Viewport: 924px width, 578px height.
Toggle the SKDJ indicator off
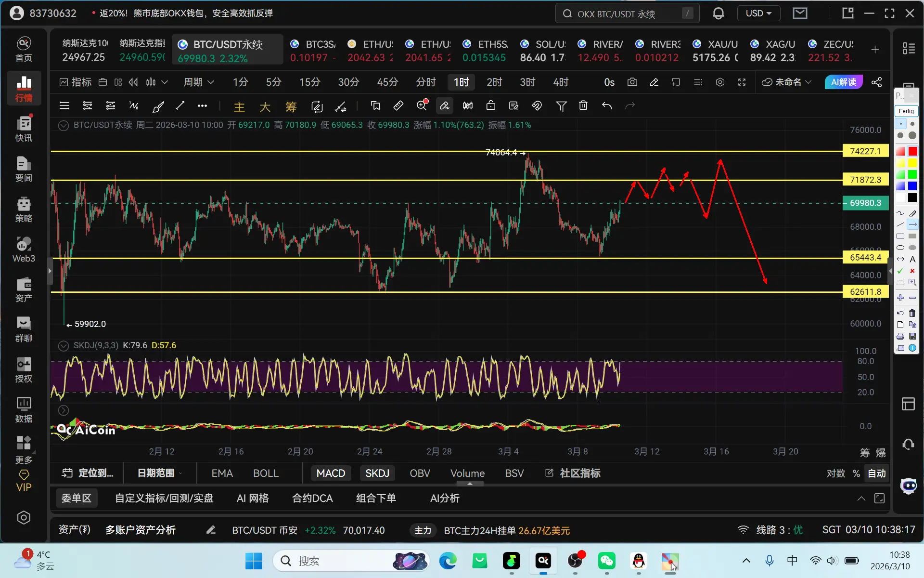click(377, 473)
